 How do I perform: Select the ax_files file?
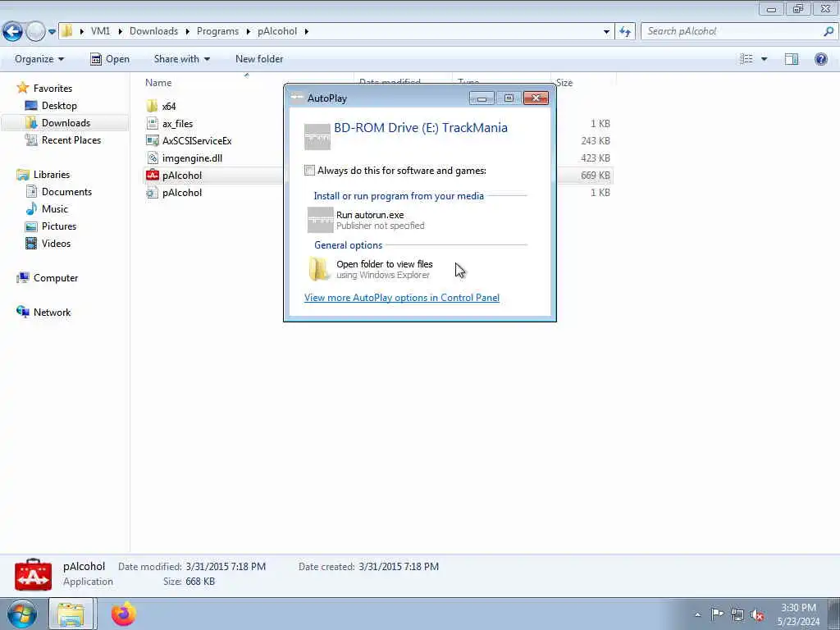[177, 124]
